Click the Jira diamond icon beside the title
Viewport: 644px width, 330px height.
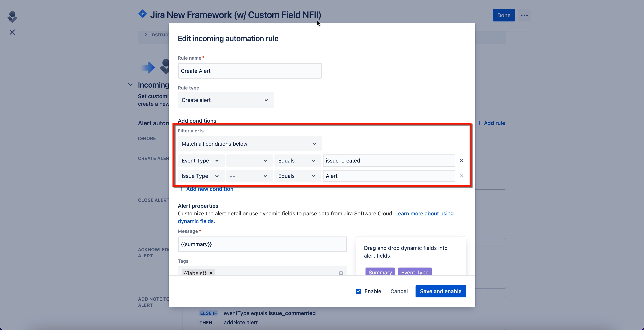pos(142,14)
